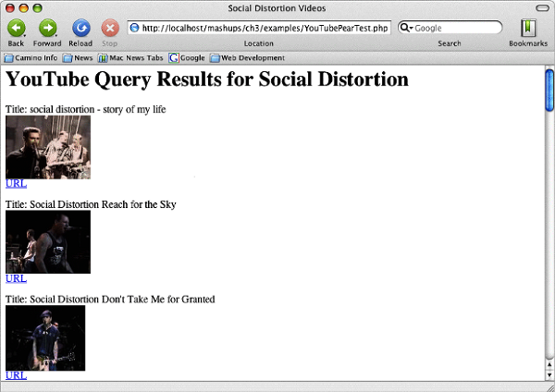Click the scrollbar down arrow

(549, 374)
